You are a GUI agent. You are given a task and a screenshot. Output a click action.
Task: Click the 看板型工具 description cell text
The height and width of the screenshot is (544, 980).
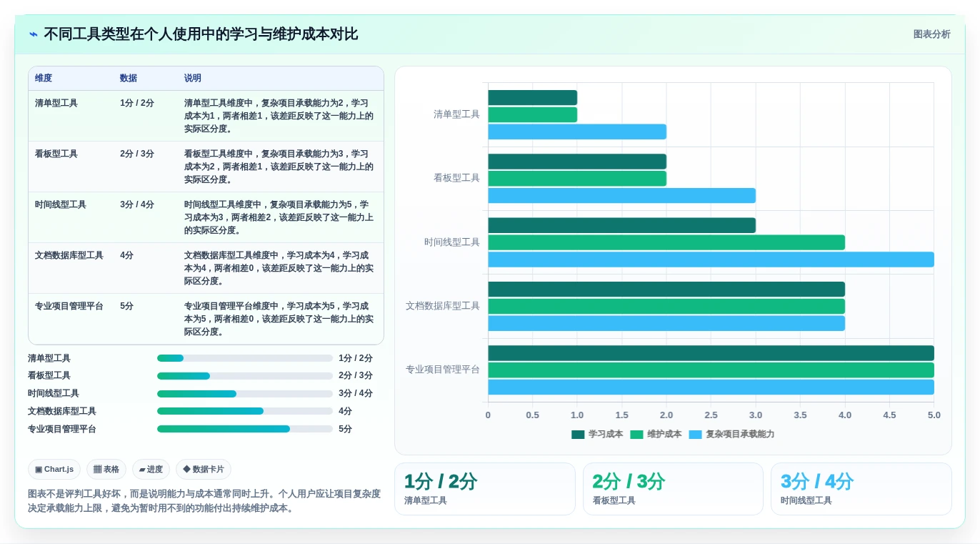pos(279,167)
